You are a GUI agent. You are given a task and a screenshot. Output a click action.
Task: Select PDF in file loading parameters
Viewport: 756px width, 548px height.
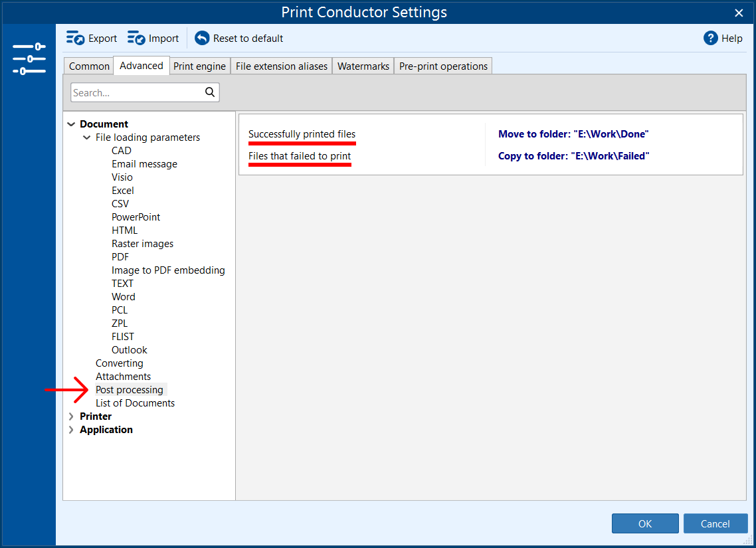click(120, 257)
